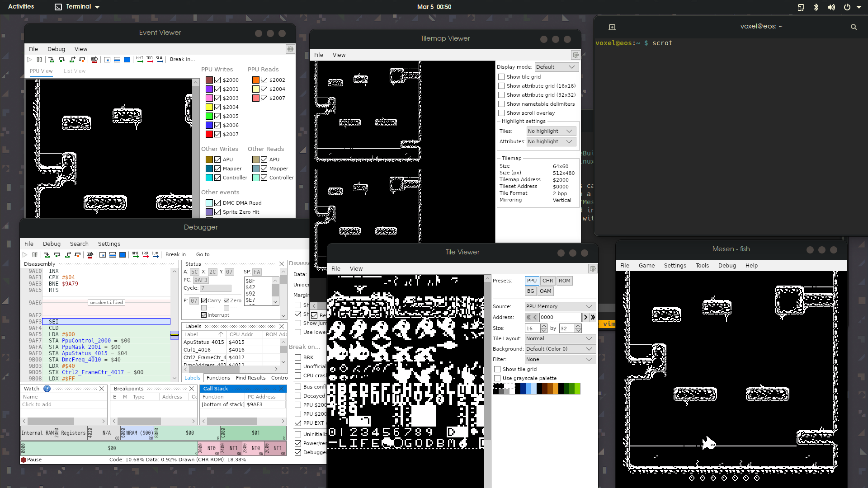Switch to List View tab in Event Viewer
868x488 pixels.
point(75,71)
